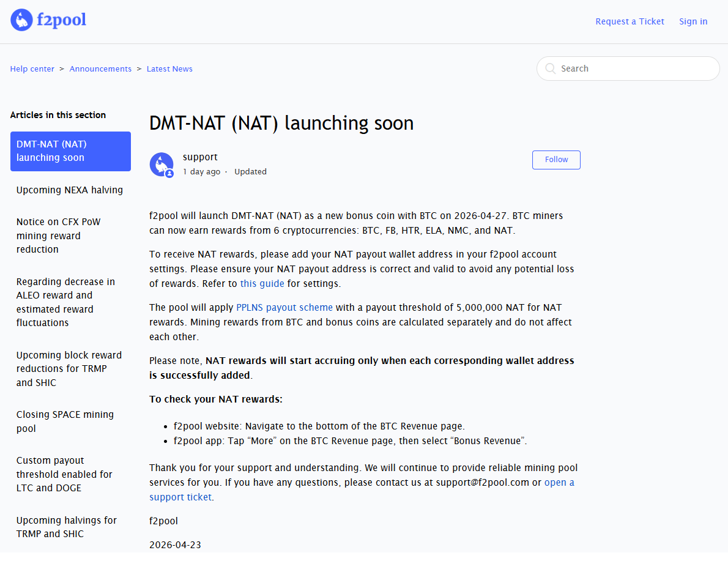
Task: Click the date 2026-04-23 text
Action: pos(175,545)
